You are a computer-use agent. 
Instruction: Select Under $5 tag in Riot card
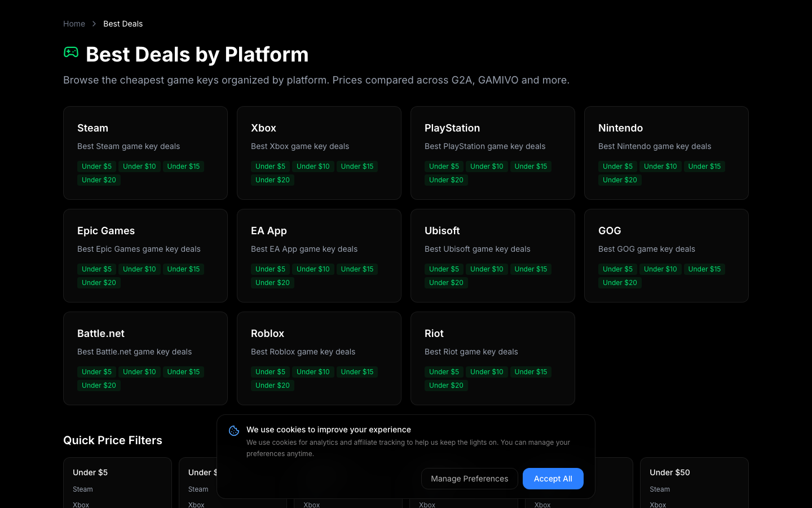click(444, 372)
